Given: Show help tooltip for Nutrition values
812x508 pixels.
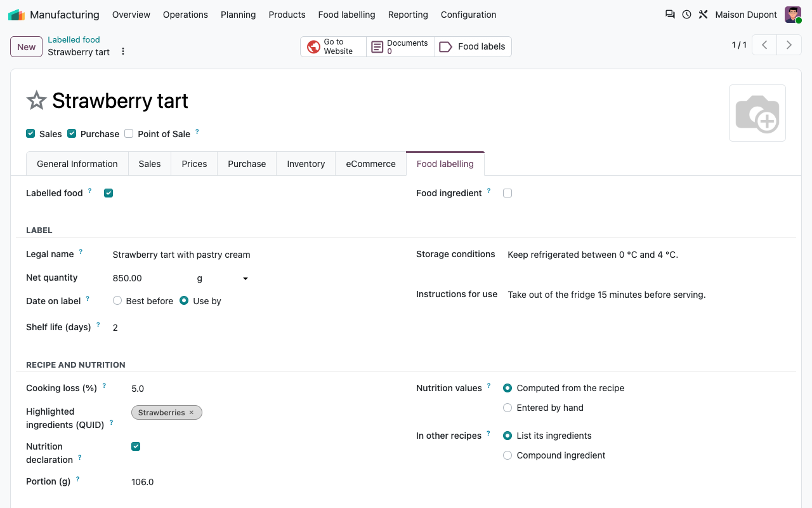Looking at the screenshot, I should click(x=488, y=385).
